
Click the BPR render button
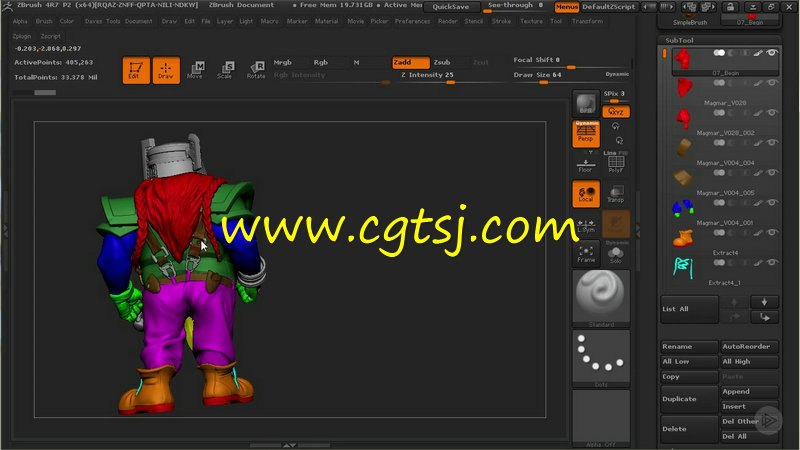[x=586, y=104]
